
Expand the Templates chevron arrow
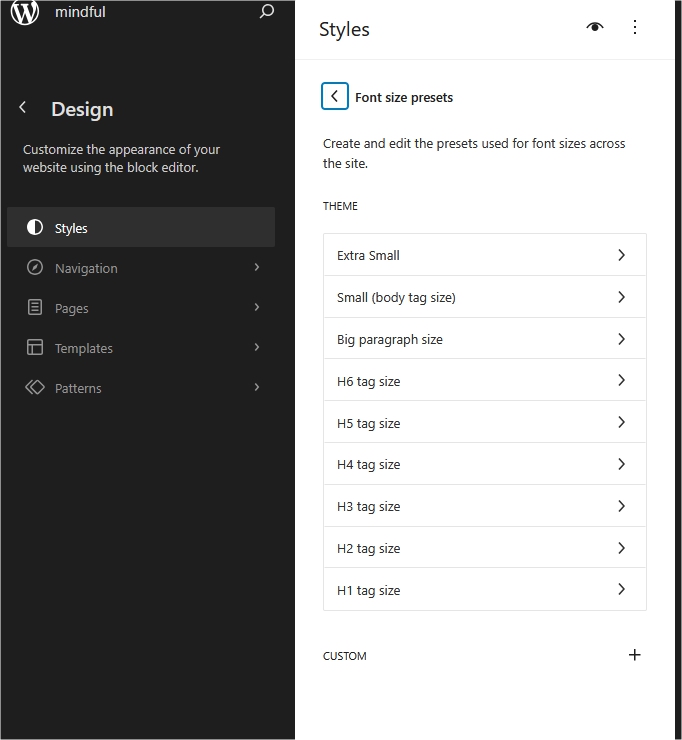257,348
